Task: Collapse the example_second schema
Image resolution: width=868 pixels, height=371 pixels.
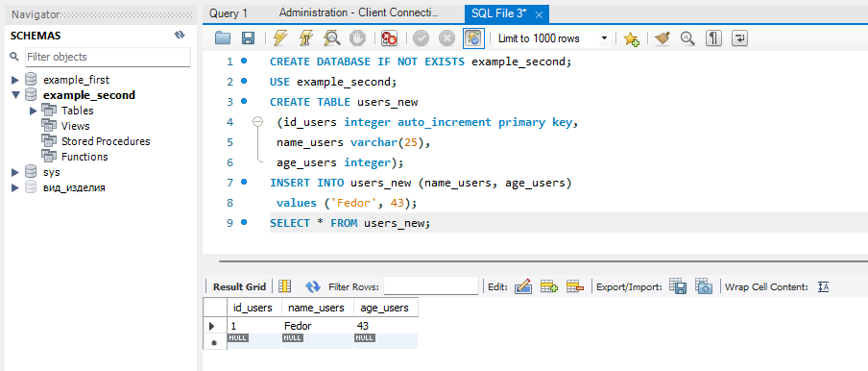Action: pos(15,95)
